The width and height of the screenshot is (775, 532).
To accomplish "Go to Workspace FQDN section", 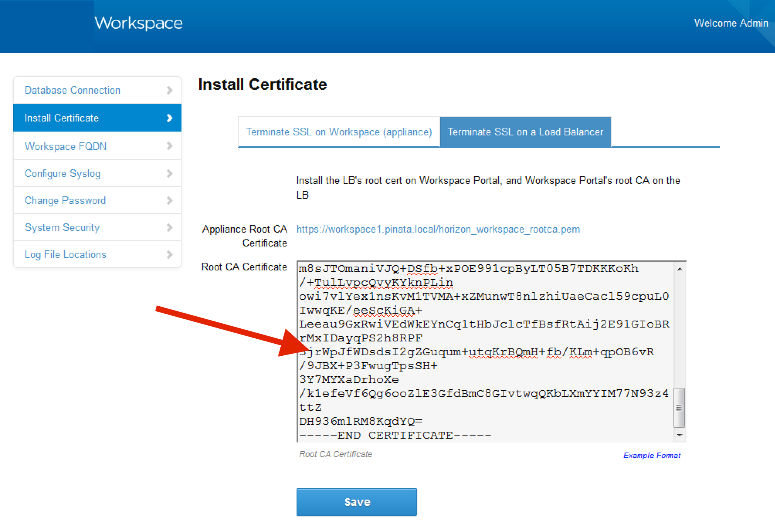I will pos(66,147).
